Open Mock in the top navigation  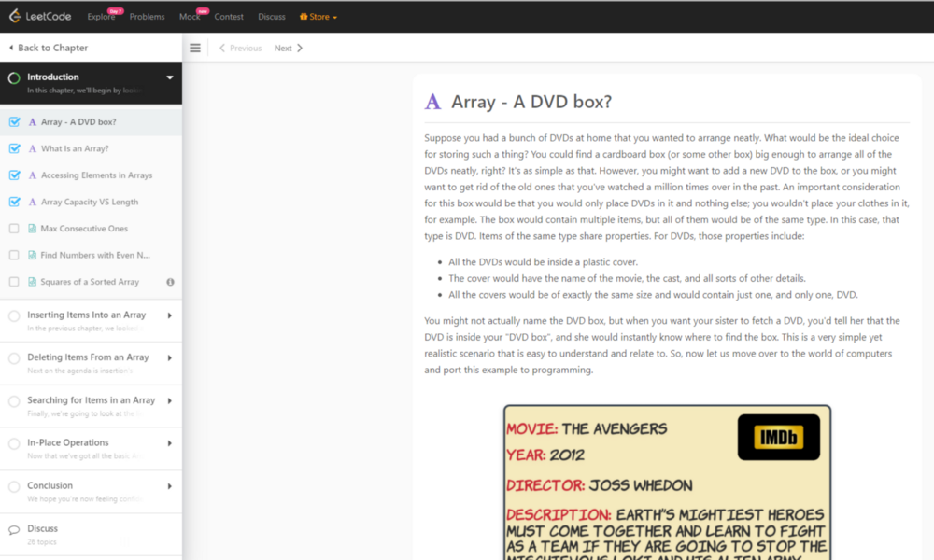tap(190, 17)
